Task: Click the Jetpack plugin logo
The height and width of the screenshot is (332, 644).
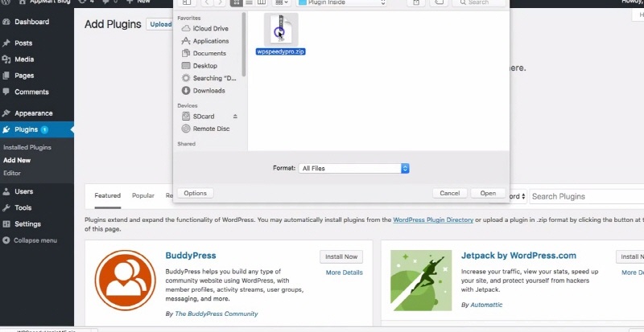Action: click(x=421, y=280)
